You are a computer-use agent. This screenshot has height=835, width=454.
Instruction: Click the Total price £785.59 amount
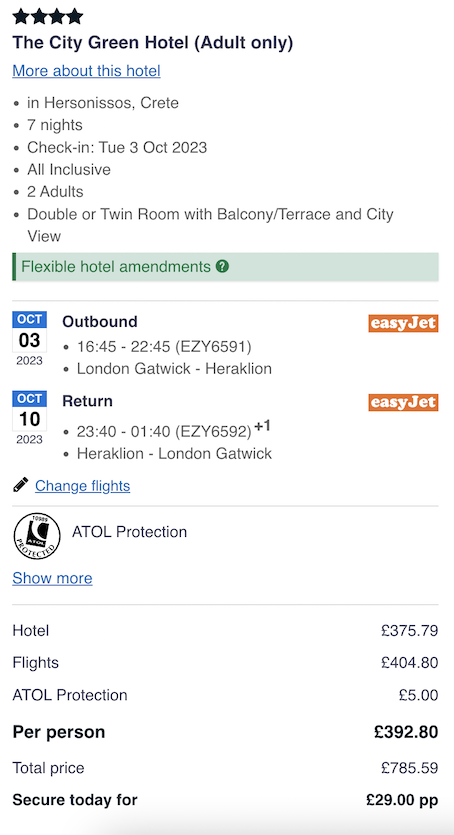(x=409, y=768)
